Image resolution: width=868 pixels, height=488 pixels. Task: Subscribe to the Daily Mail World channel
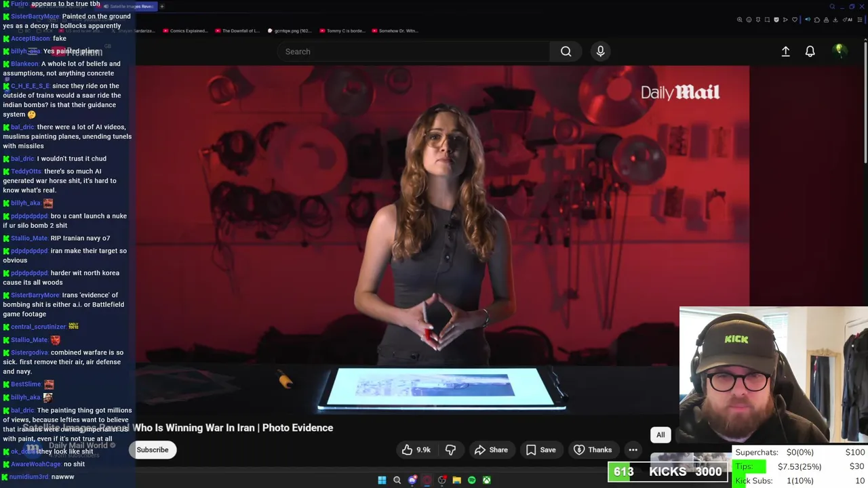point(153,449)
